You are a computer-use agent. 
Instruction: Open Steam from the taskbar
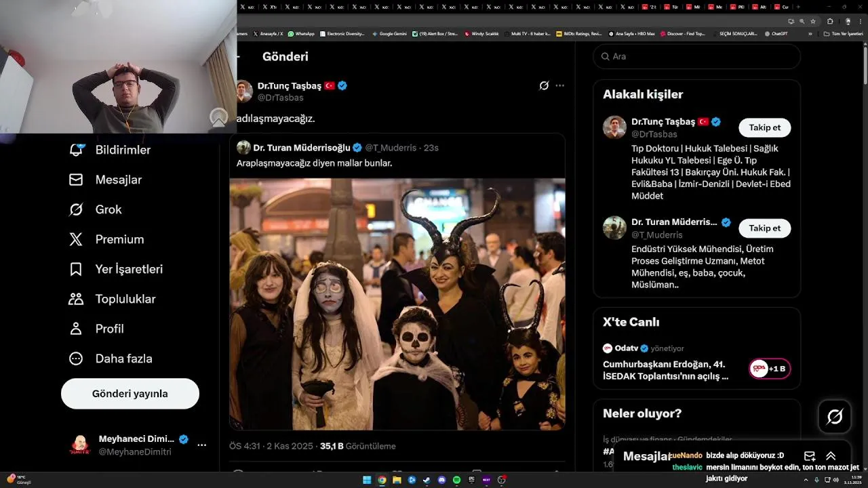point(427,480)
